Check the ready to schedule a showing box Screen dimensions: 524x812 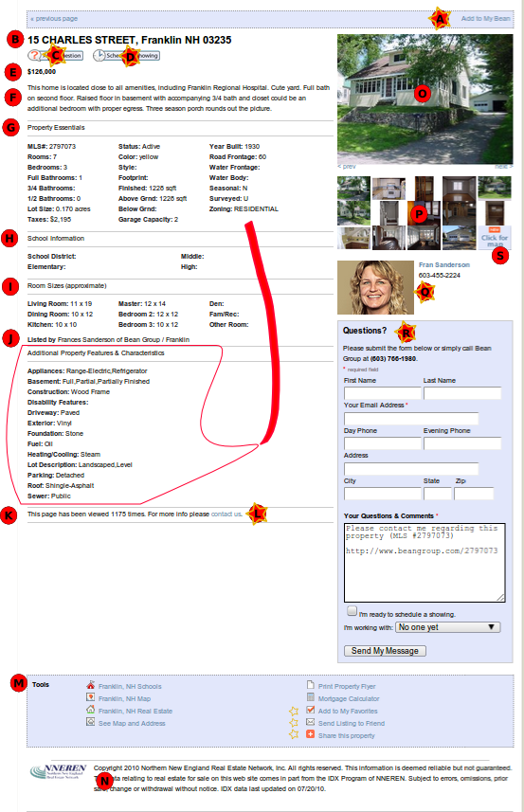[352, 611]
